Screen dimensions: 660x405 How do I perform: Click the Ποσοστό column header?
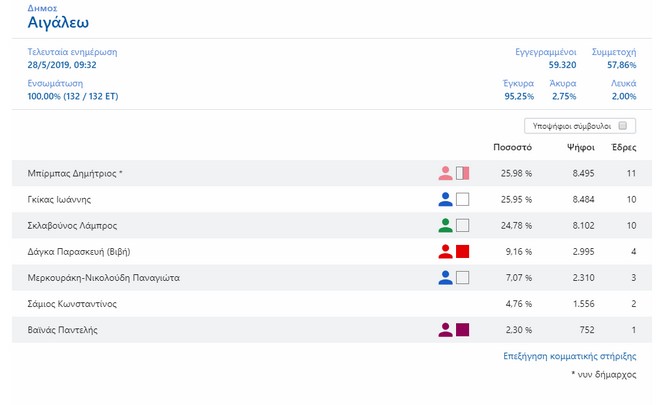pyautogui.click(x=512, y=148)
